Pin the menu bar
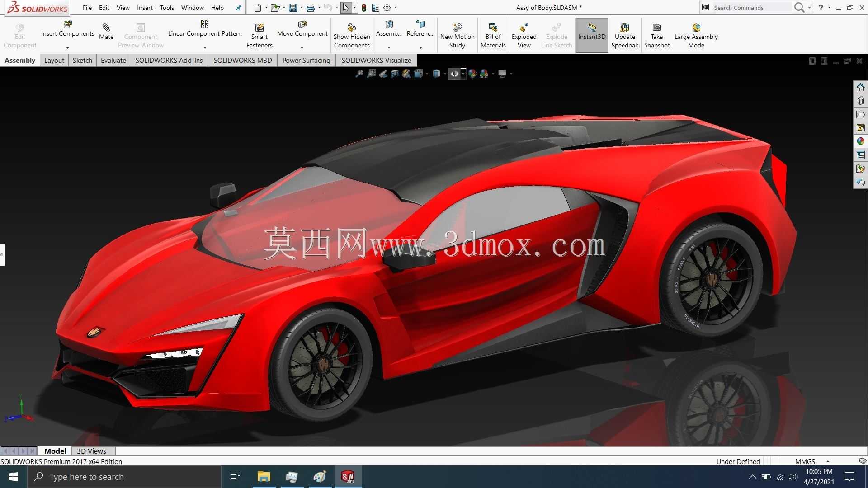Image resolution: width=868 pixels, height=488 pixels. (x=239, y=8)
